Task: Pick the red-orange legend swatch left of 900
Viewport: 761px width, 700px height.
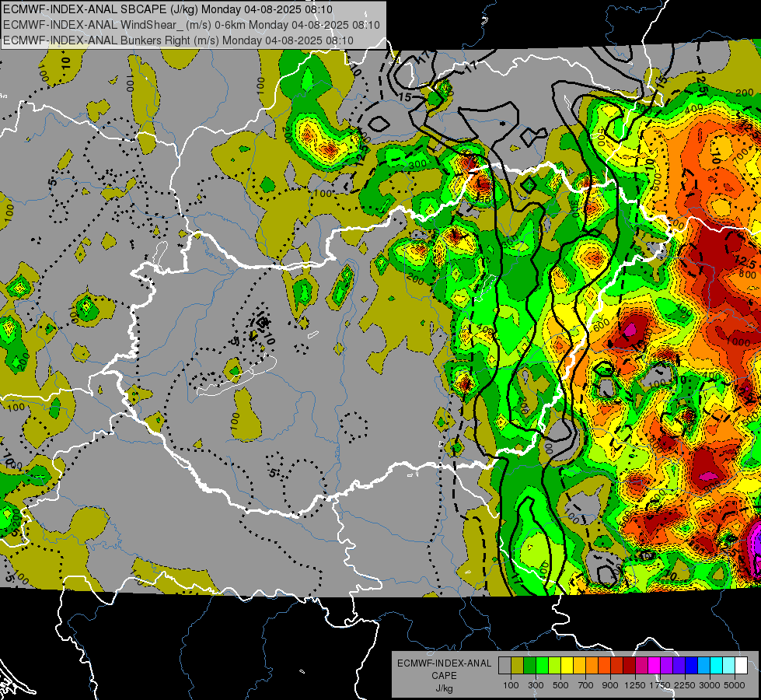Action: tap(604, 665)
